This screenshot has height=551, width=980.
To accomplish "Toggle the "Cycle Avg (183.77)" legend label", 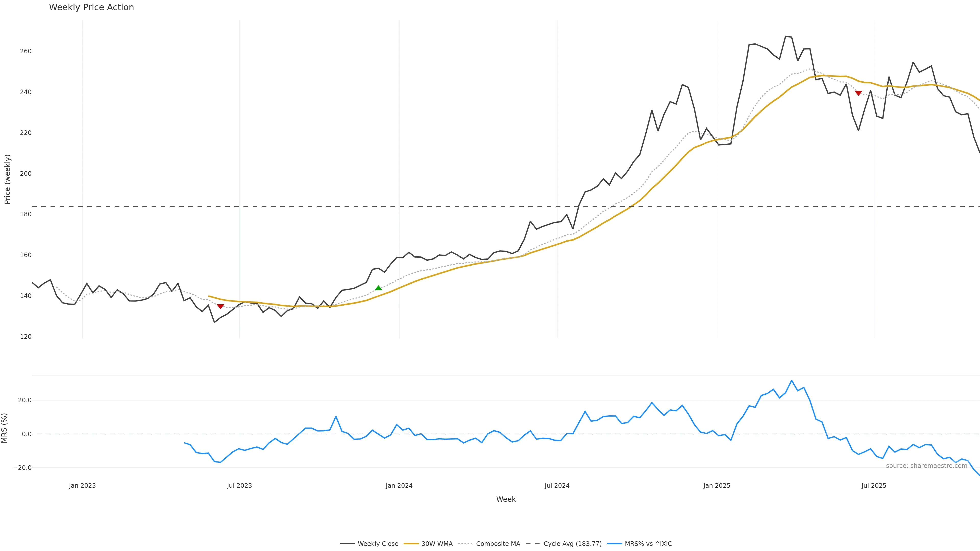I will [572, 544].
